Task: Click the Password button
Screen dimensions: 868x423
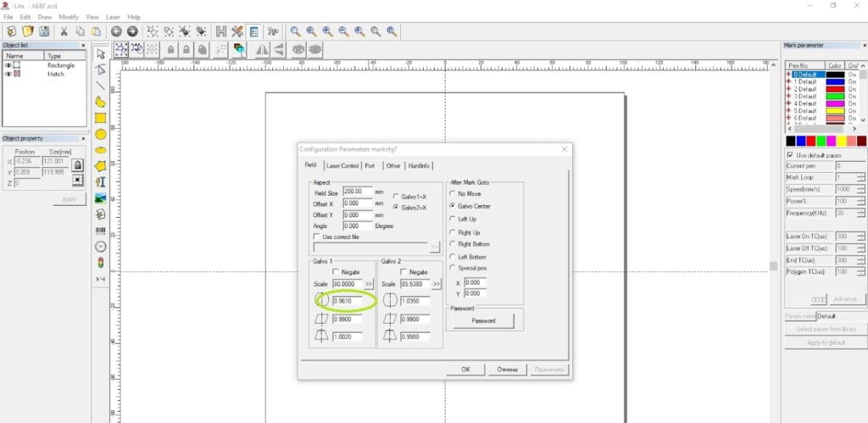Action: 484,320
